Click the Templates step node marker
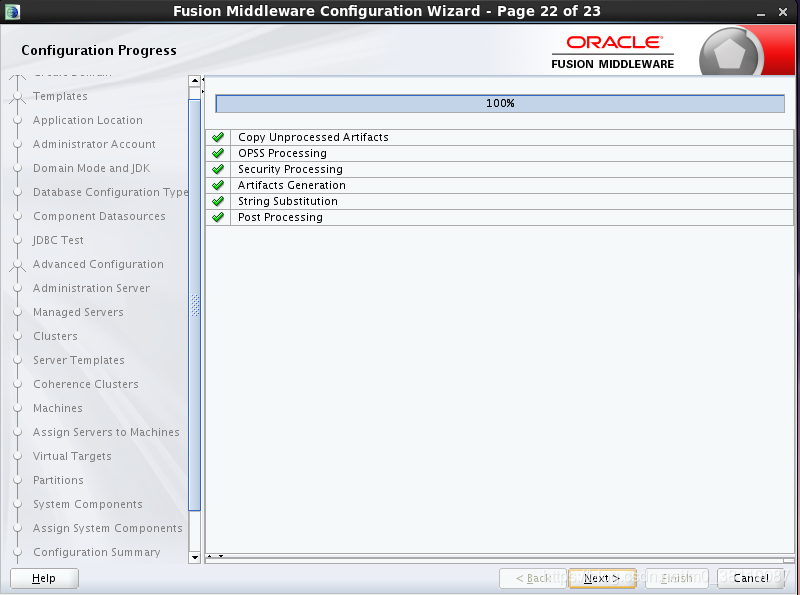 click(x=18, y=96)
